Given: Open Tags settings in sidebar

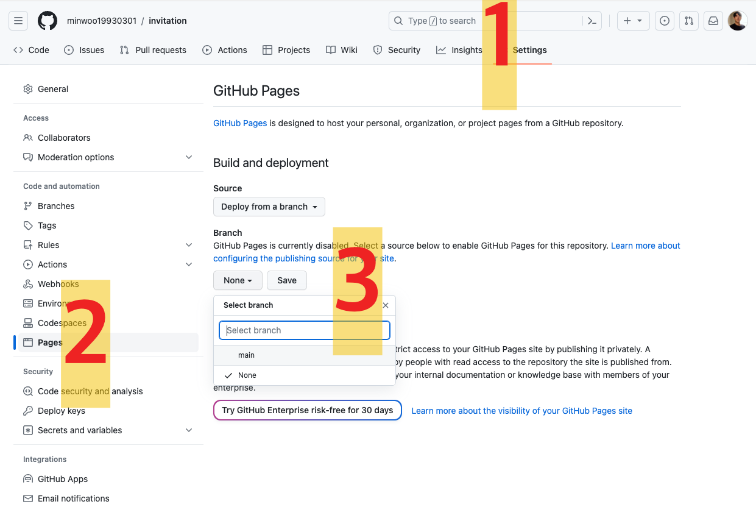Looking at the screenshot, I should tap(47, 225).
